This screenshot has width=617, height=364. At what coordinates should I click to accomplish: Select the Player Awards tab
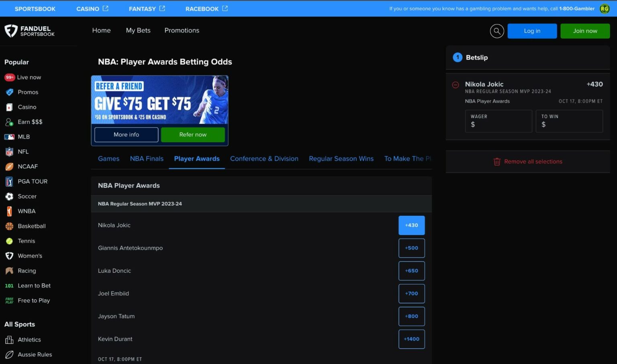197,159
